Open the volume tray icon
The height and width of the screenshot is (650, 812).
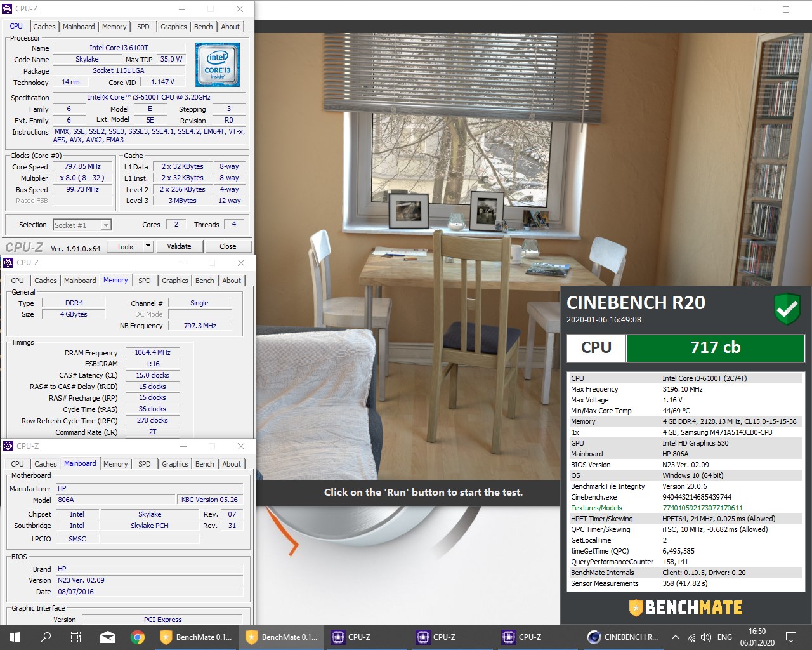coord(706,637)
